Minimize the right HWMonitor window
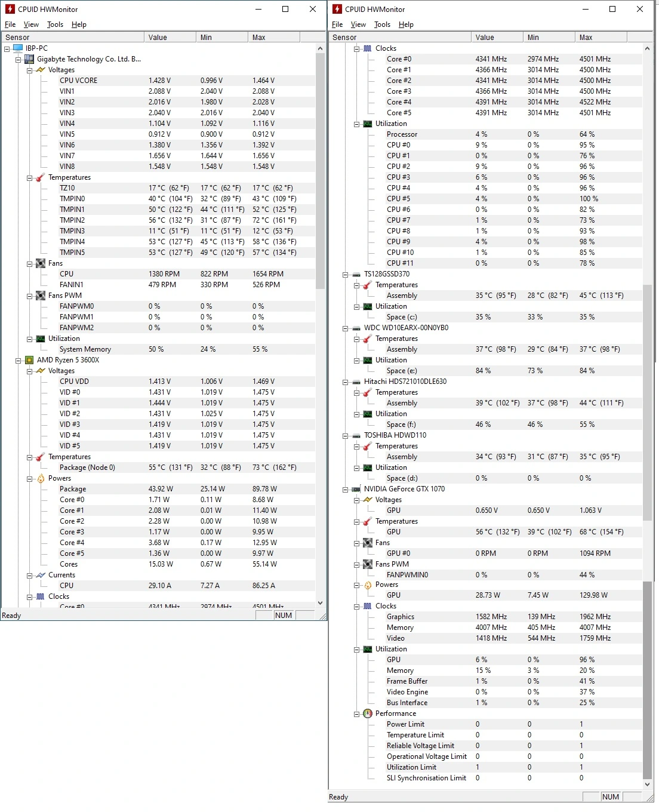 [x=585, y=9]
